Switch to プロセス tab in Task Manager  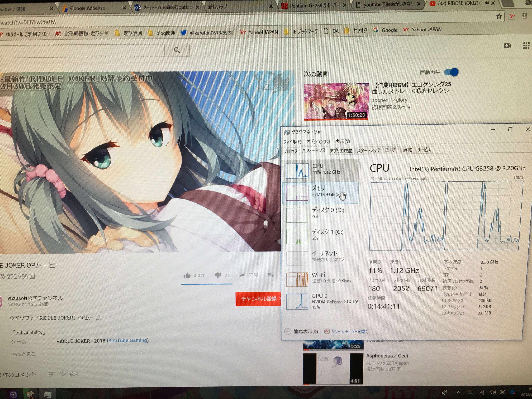291,151
